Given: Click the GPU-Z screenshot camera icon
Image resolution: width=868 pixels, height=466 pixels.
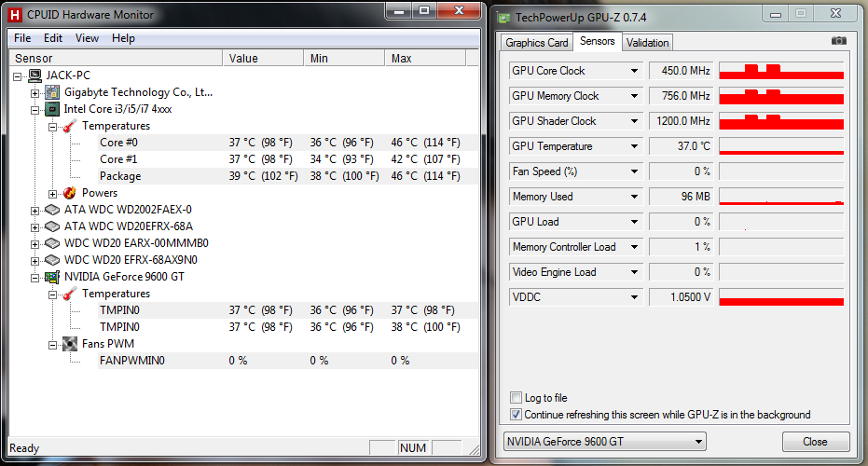Looking at the screenshot, I should point(839,41).
